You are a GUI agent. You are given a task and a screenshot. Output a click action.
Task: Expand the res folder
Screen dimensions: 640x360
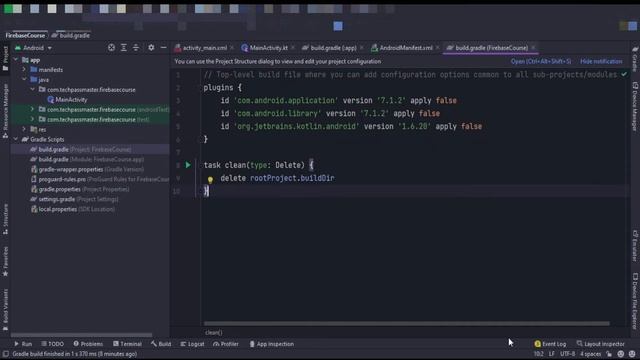(24, 129)
